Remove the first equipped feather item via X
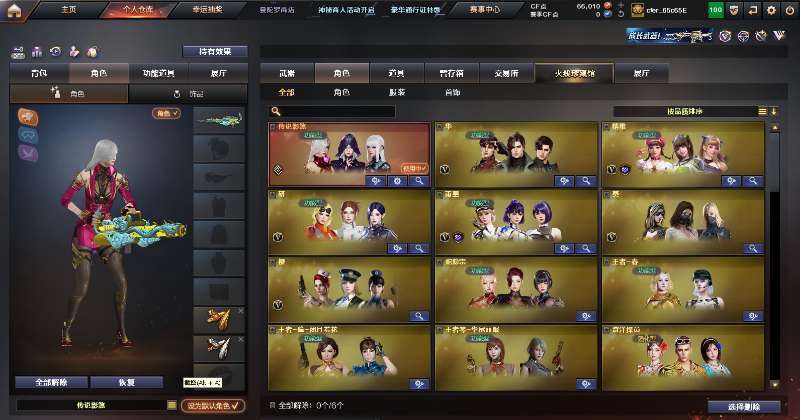800x420 pixels. point(241,310)
